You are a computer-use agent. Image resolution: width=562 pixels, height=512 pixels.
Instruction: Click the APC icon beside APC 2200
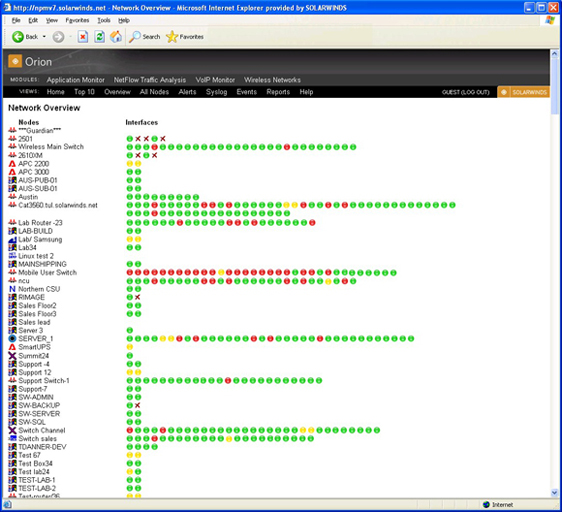coord(12,164)
